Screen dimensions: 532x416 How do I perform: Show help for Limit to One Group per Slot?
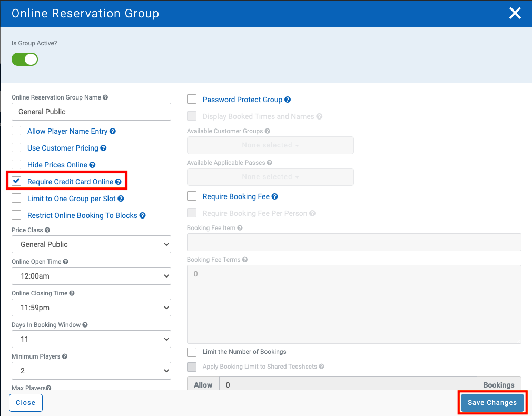[x=121, y=199]
